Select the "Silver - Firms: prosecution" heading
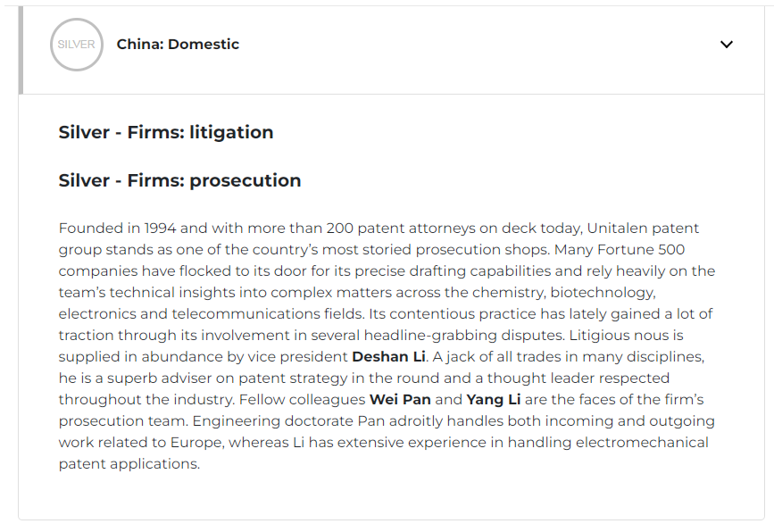The height and width of the screenshot is (532, 774). 179,180
